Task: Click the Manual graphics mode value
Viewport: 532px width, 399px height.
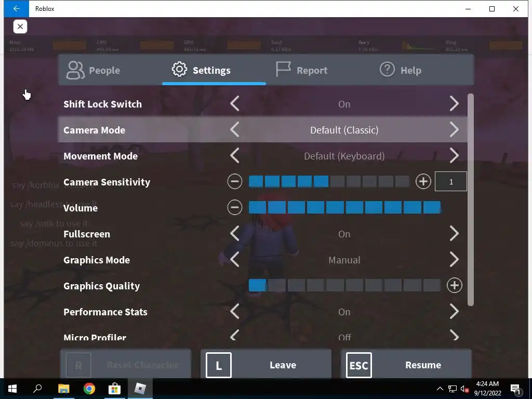Action: (344, 260)
